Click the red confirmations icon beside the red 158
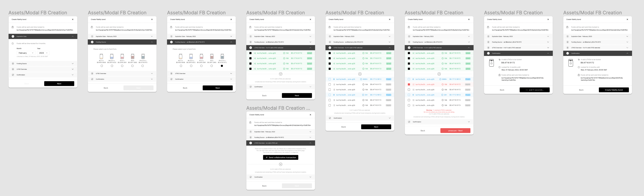 pos(442,85)
